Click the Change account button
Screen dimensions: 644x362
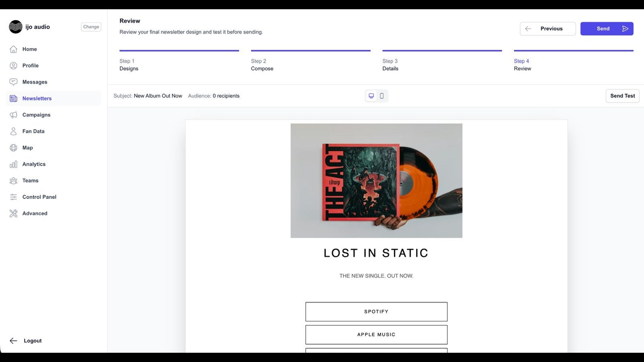pos(91,27)
